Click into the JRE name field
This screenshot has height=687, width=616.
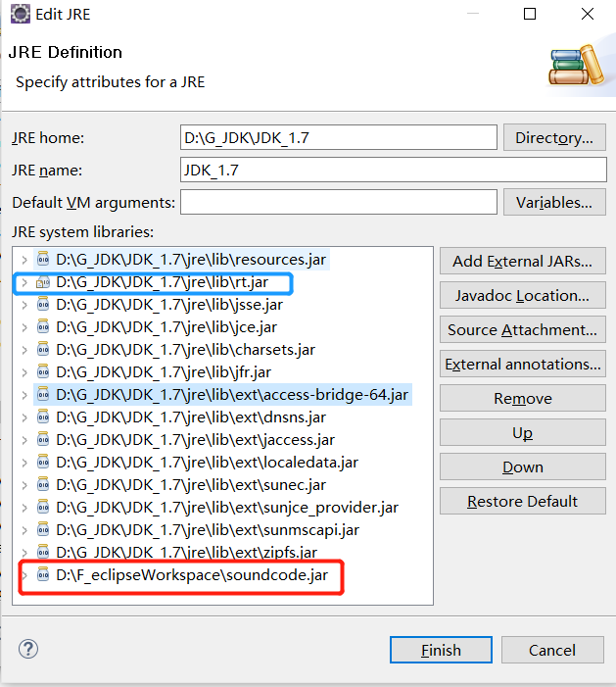point(393,170)
